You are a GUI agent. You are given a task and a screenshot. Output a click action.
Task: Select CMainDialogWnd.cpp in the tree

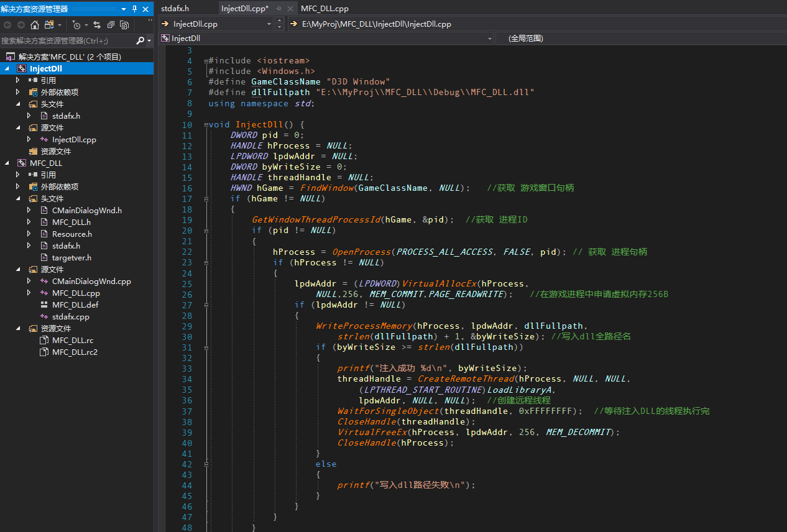[x=91, y=281]
